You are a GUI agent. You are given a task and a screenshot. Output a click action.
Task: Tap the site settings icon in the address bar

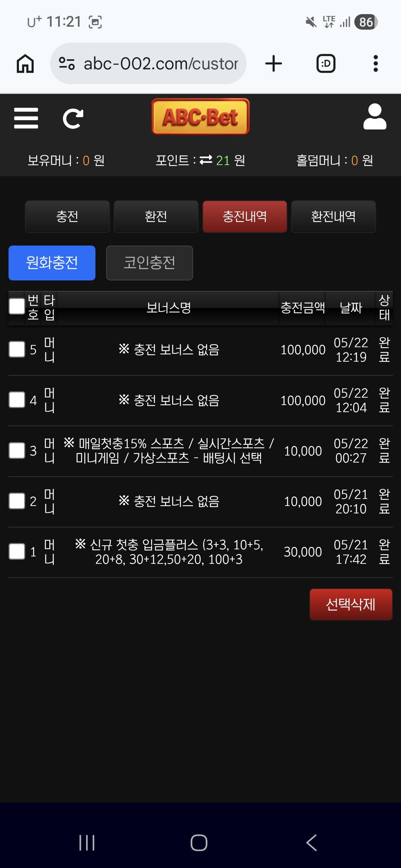(67, 63)
